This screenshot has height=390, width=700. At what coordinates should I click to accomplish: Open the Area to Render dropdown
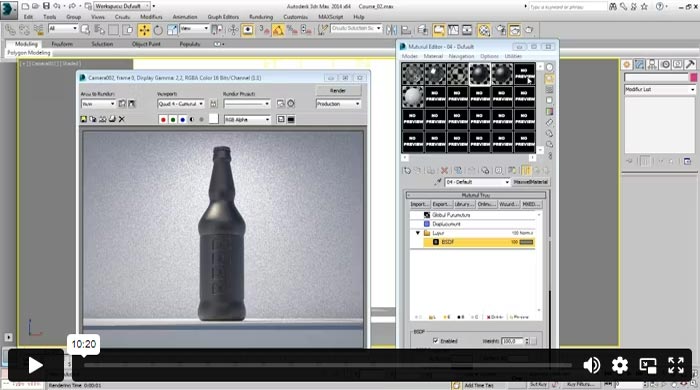pyautogui.click(x=98, y=104)
